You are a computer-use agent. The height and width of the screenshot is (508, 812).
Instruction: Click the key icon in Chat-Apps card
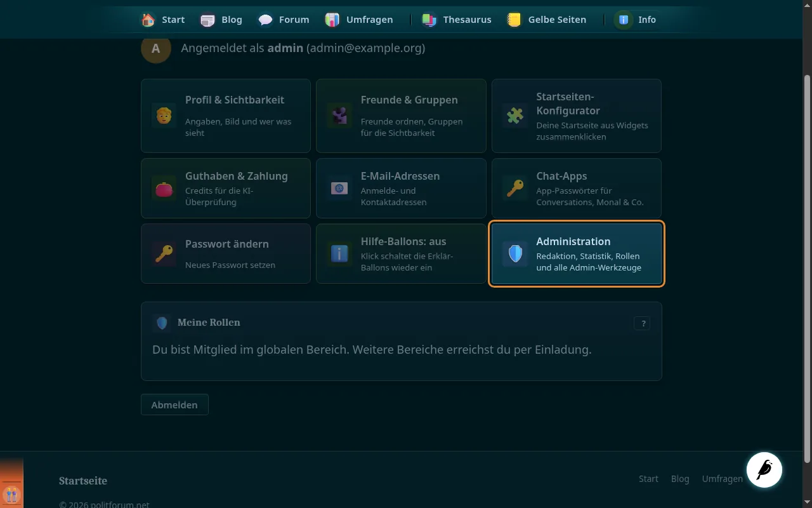pos(514,189)
